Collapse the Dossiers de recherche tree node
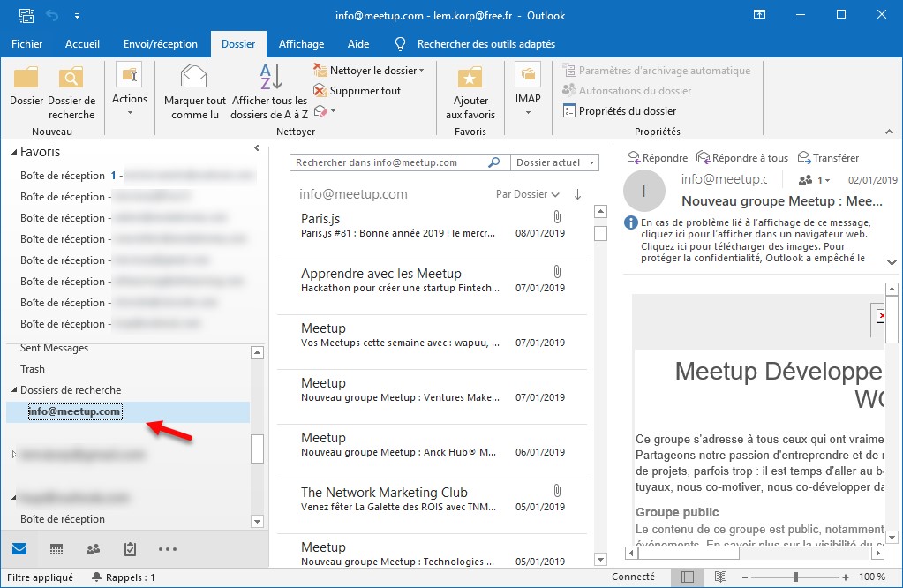903x588 pixels. 14,390
